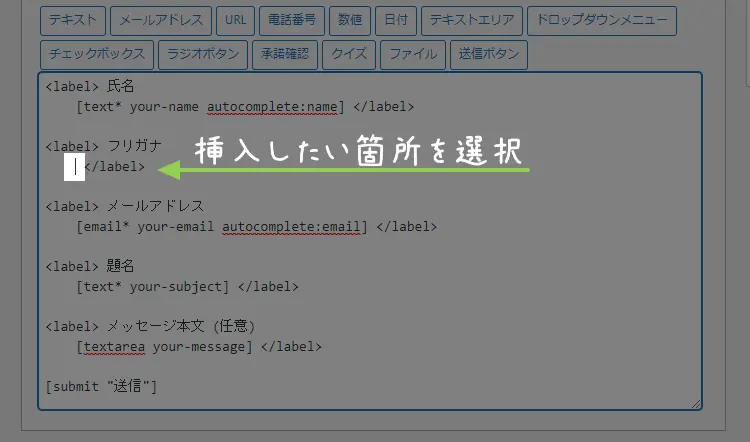
Task: Click the メールアドレス label line in editor
Action: pyautogui.click(x=124, y=206)
